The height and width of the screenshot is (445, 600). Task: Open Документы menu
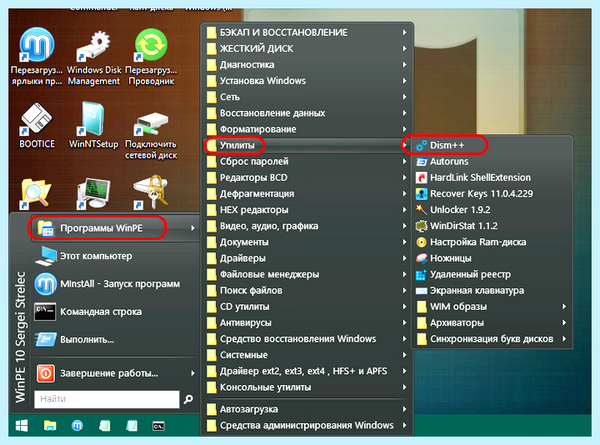coord(307,242)
